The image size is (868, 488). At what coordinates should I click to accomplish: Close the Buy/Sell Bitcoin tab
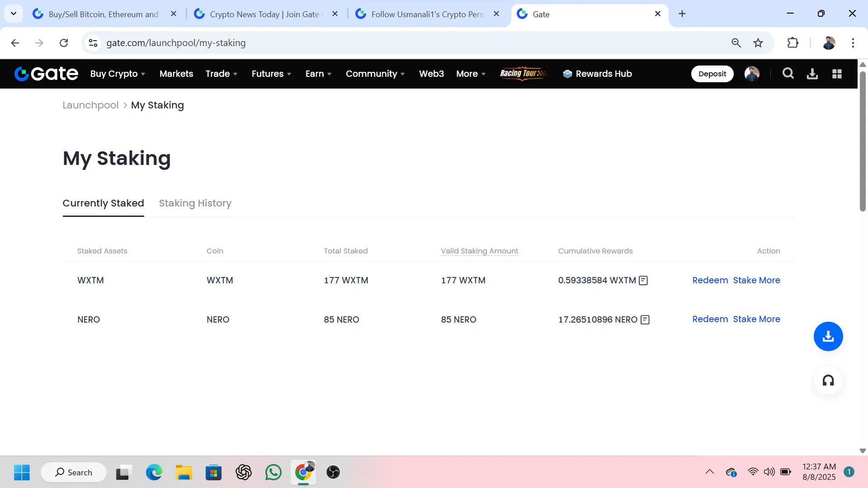[174, 14]
